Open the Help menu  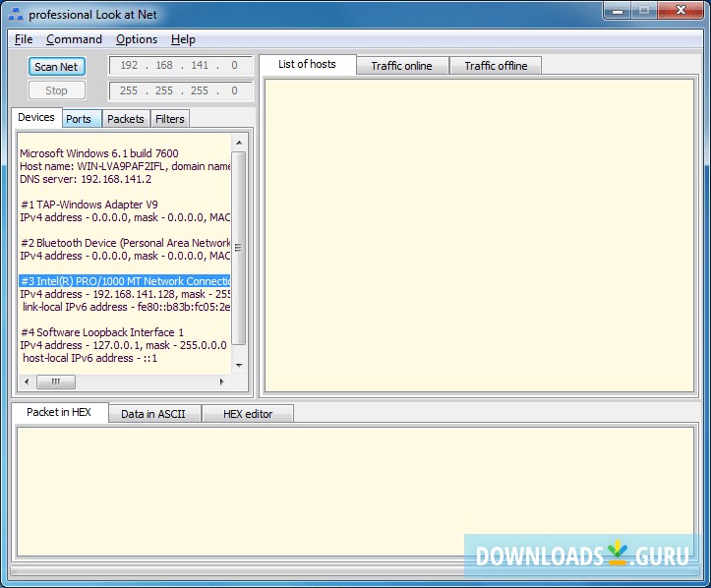tap(183, 39)
